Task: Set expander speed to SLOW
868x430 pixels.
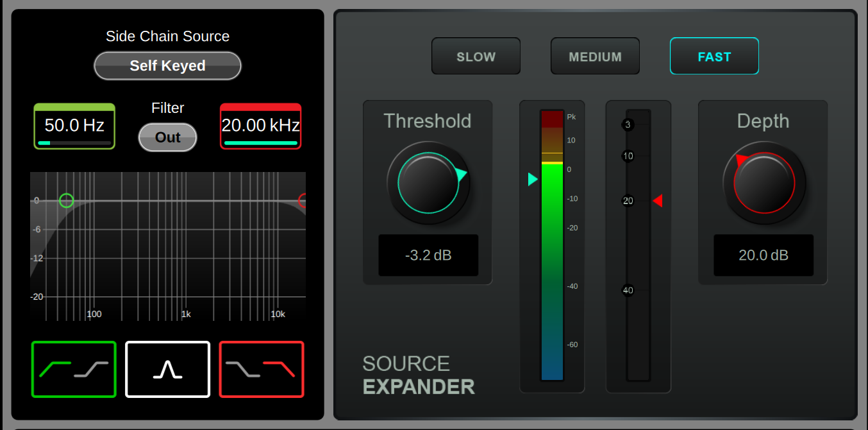Action: [476, 56]
